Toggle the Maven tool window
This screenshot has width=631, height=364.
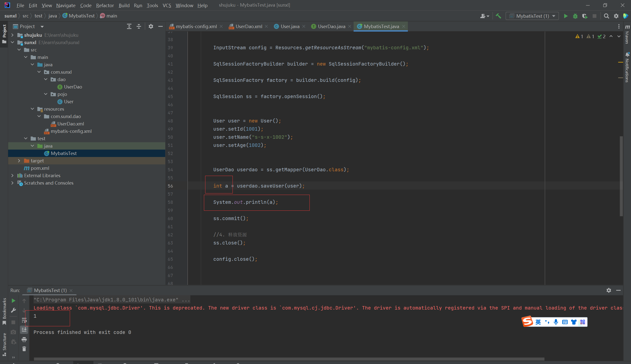pyautogui.click(x=627, y=35)
